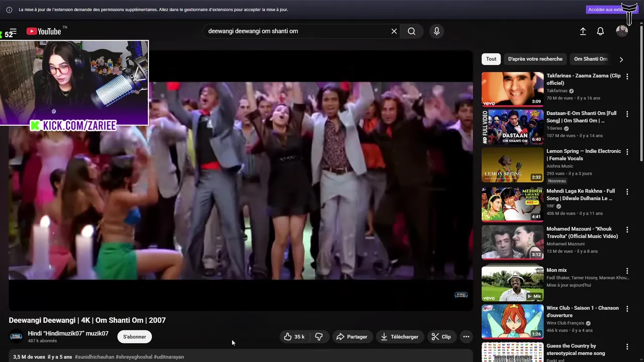Image resolution: width=644 pixels, height=362 pixels.
Task: Open options for Guess the Country
Action: [627, 346]
